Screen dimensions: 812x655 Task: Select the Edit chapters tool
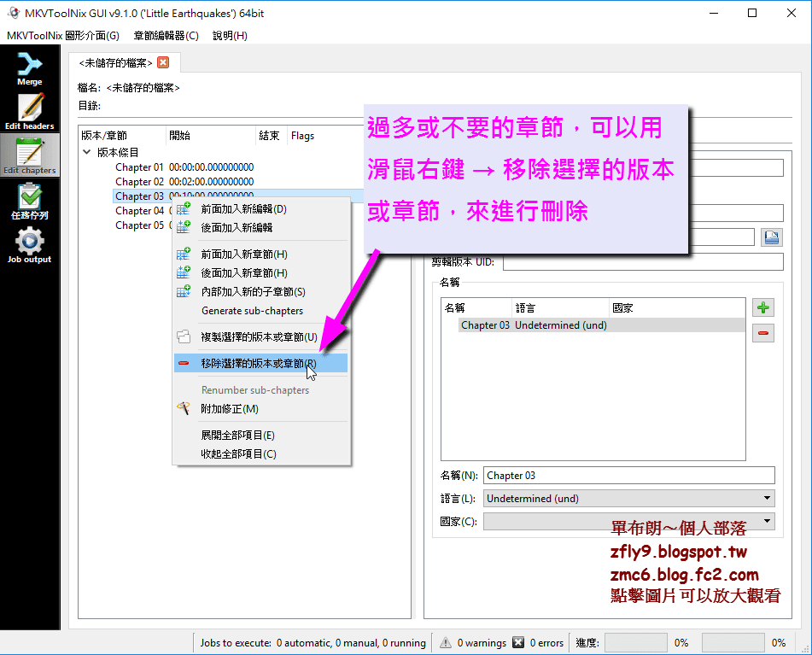tap(30, 156)
